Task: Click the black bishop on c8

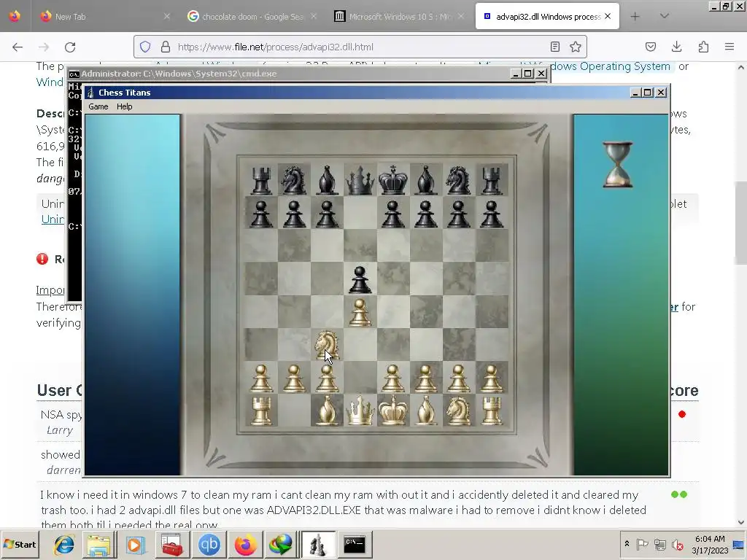Action: point(328,180)
